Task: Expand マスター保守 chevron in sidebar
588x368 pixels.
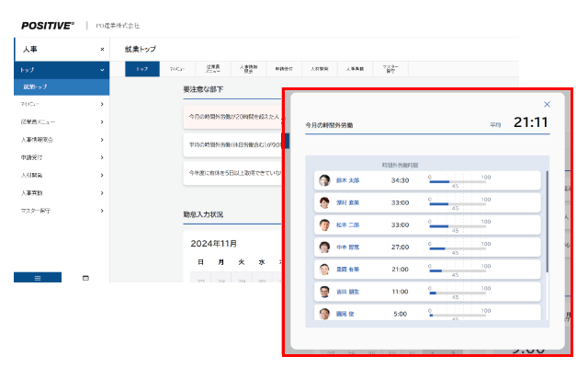Action: pos(102,211)
